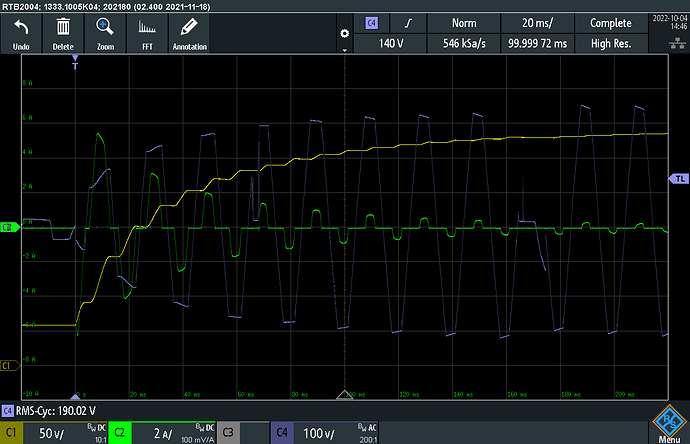Change the High Res. acquisition mode
The height and width of the screenshot is (444, 690).
(x=611, y=44)
